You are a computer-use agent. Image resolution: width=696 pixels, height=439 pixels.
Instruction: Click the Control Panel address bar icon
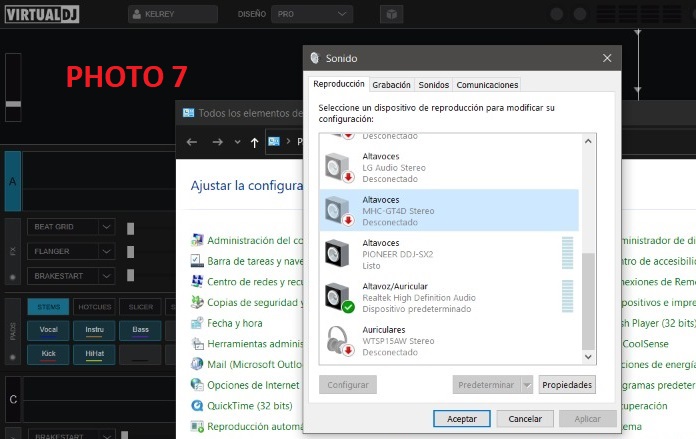point(274,141)
